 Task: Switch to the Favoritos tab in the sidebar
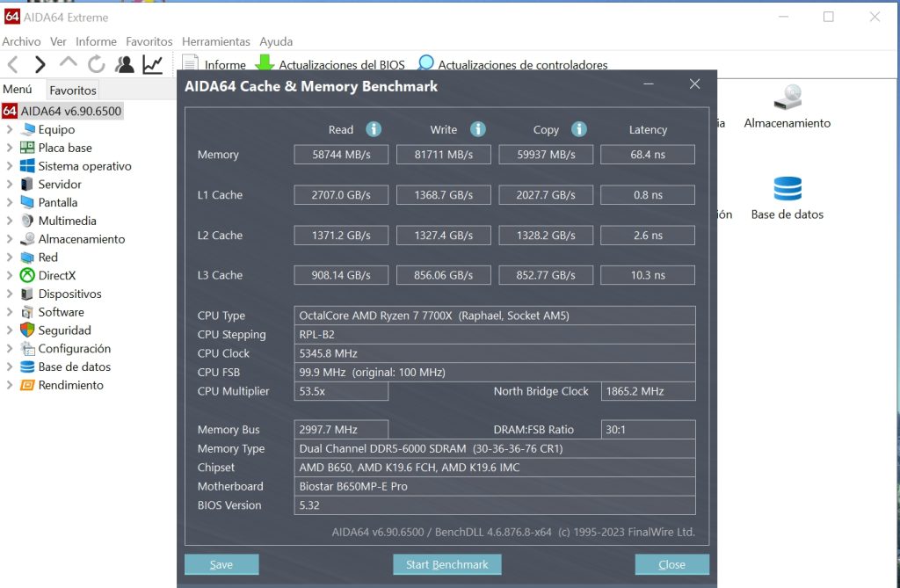(x=73, y=91)
